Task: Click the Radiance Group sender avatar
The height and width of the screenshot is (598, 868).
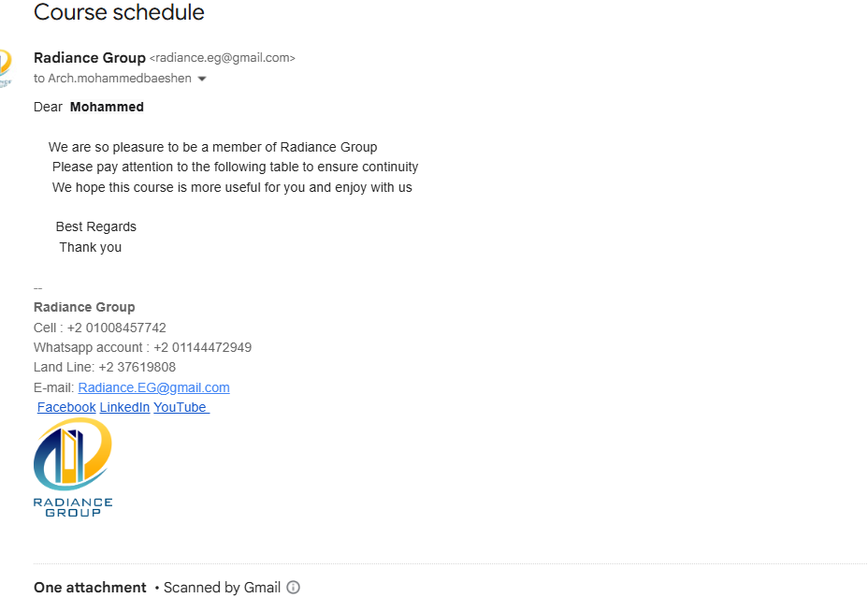Action: (5, 67)
